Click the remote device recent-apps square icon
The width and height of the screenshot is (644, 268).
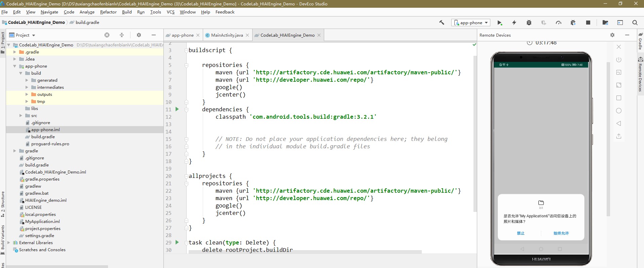[x=619, y=98]
